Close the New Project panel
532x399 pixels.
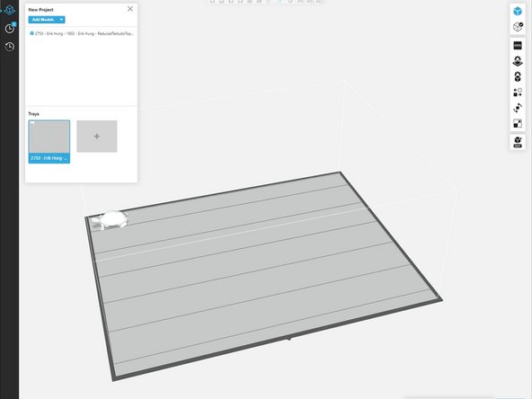(130, 9)
